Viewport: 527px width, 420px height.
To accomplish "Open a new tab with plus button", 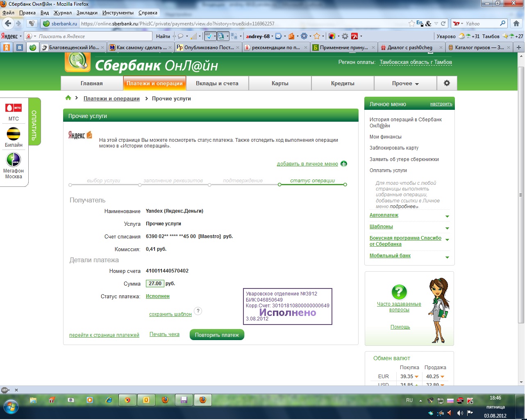I will pos(519,47).
